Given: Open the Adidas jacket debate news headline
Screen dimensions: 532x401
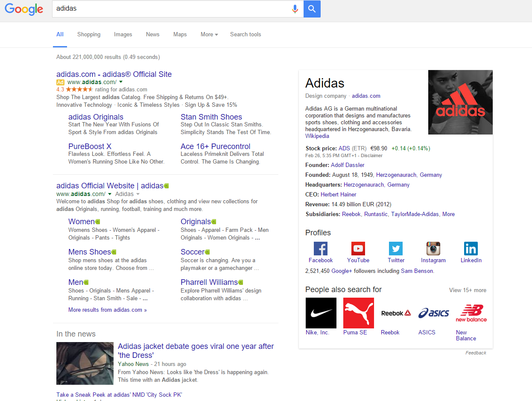Looking at the screenshot, I should [196, 351].
